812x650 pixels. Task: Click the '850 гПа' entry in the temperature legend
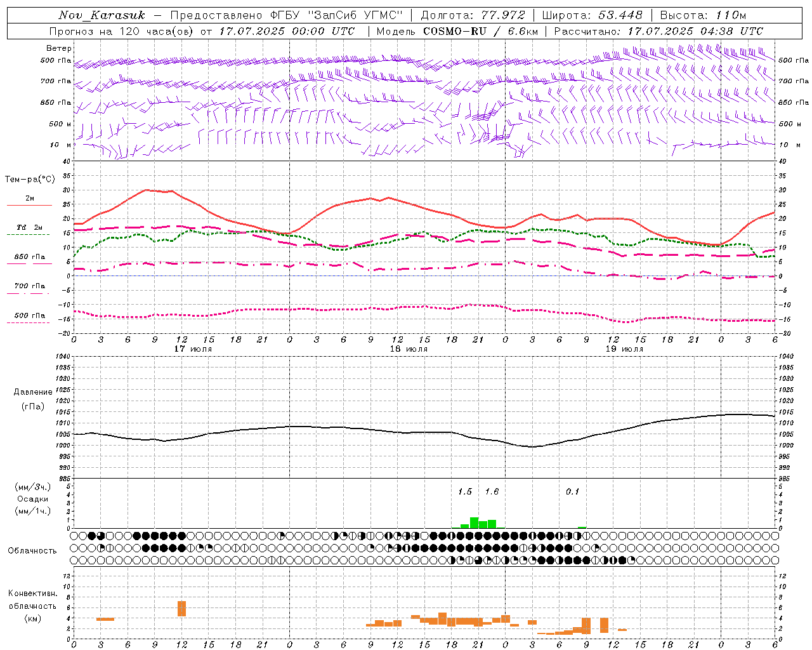pyautogui.click(x=29, y=257)
